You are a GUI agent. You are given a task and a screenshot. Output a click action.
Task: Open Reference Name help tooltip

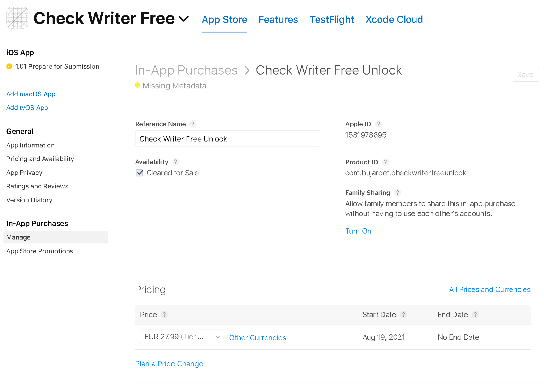pyautogui.click(x=193, y=124)
